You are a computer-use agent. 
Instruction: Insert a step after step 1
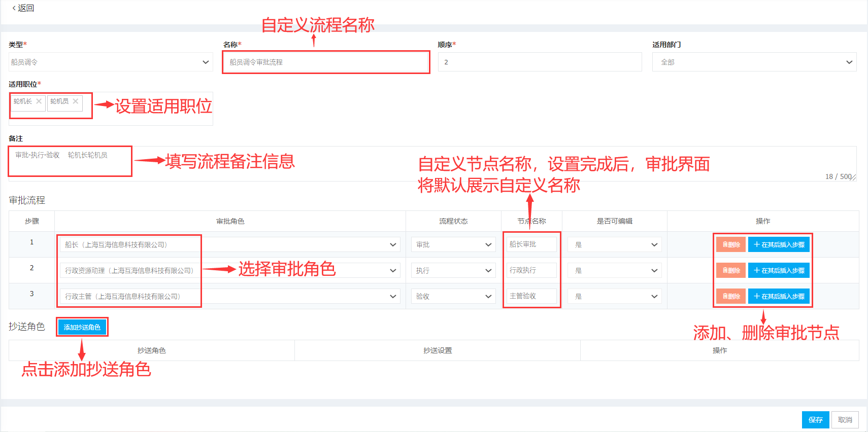pos(779,244)
